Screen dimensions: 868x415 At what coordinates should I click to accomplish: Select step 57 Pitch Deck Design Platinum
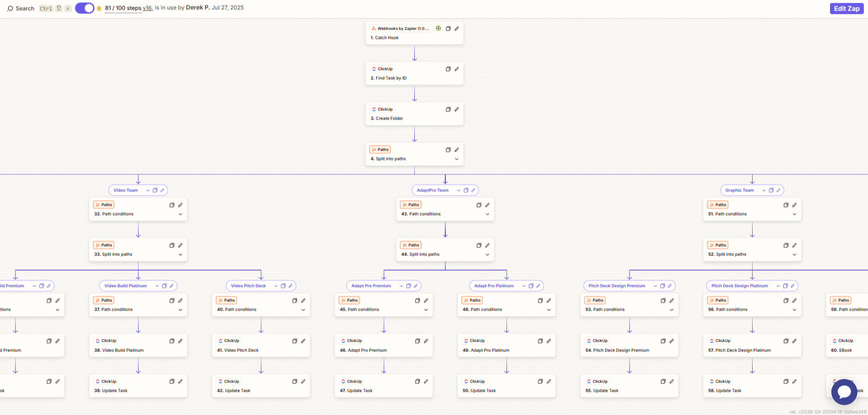[752, 345]
